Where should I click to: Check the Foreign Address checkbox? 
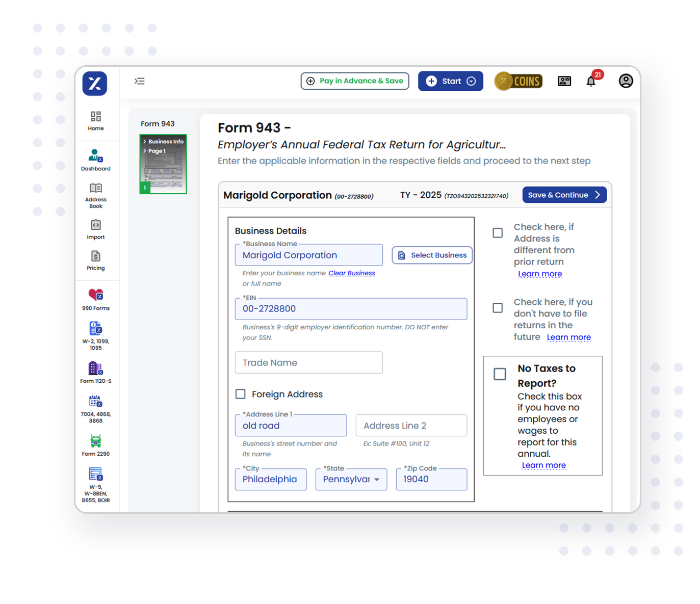(x=240, y=393)
